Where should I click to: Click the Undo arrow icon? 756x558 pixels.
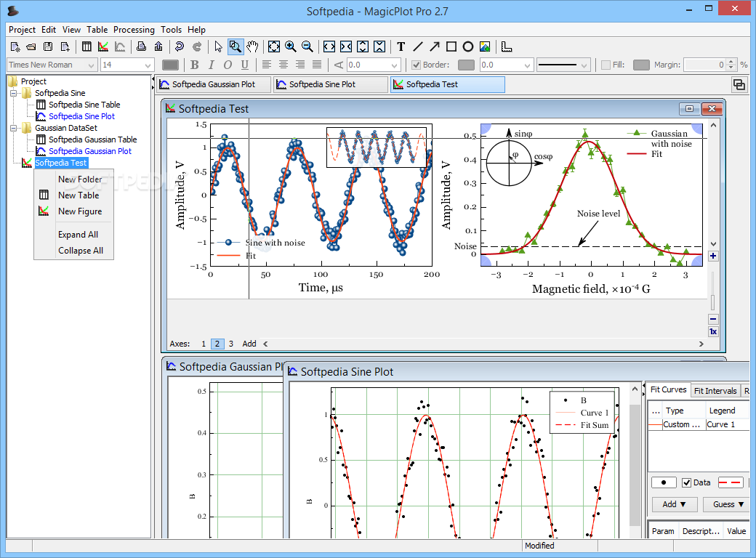click(179, 47)
